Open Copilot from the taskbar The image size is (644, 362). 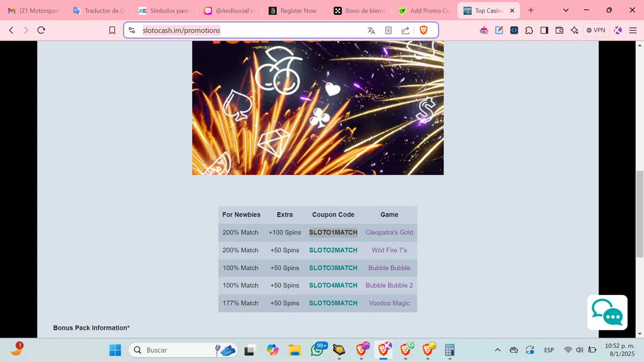click(x=272, y=350)
